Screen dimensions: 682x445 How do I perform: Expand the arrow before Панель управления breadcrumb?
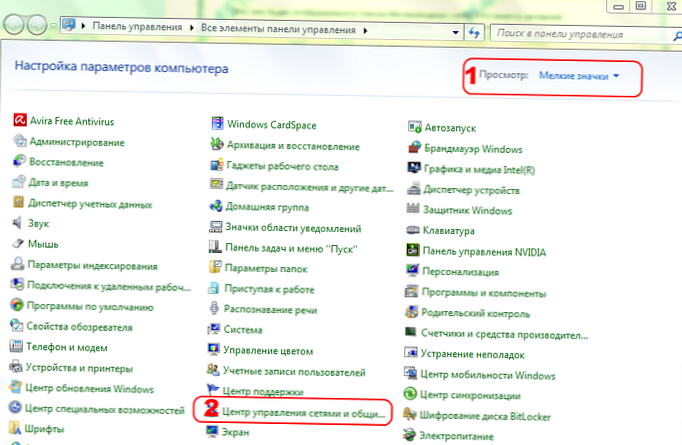(x=84, y=26)
